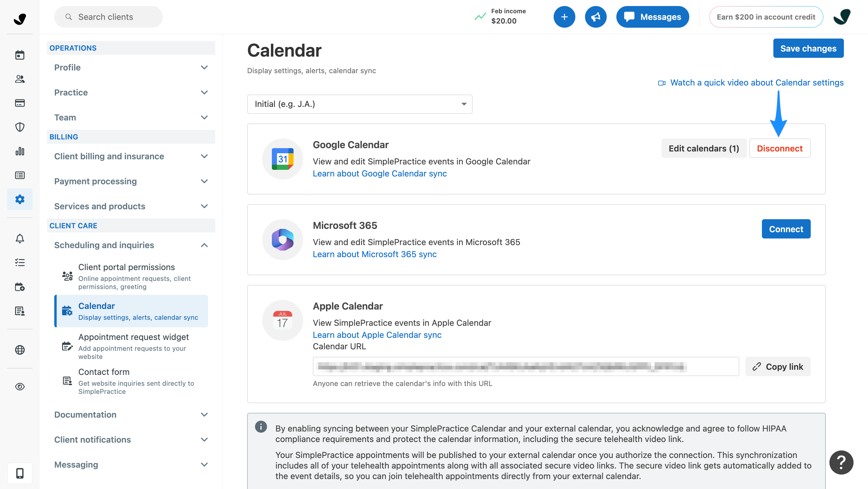
Task: Open Learn about Apple Calendar sync link
Action: click(377, 335)
